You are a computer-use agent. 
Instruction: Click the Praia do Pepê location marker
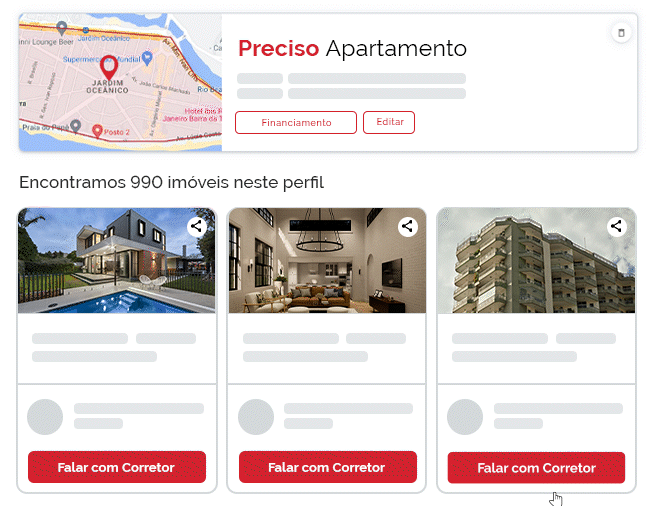[x=75, y=126]
